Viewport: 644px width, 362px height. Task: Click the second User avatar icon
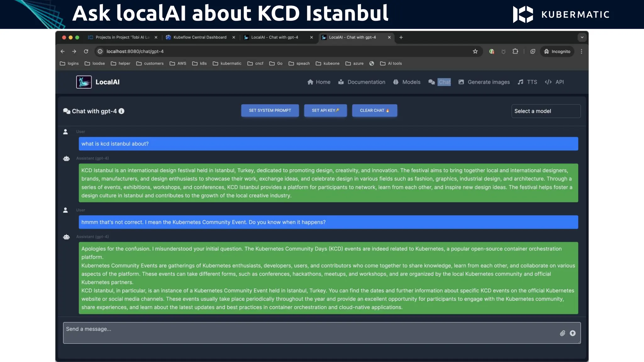65,210
